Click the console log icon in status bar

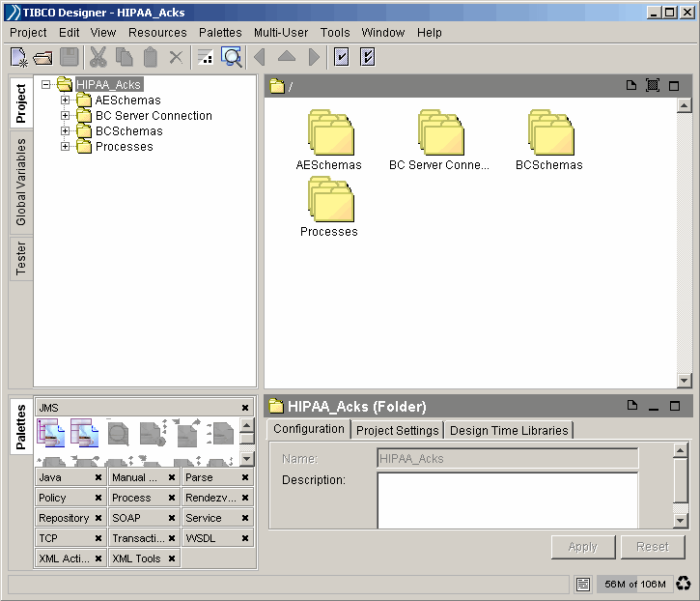click(x=583, y=584)
